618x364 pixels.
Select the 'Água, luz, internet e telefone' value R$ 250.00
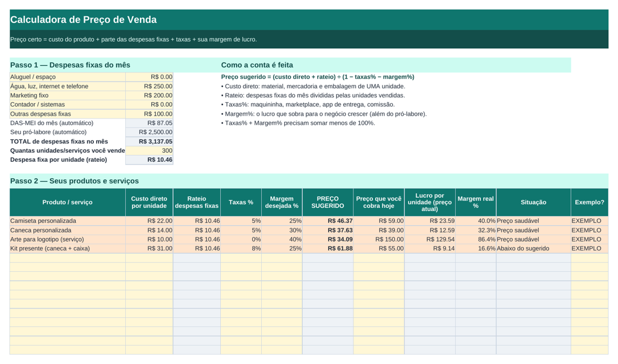click(x=149, y=87)
